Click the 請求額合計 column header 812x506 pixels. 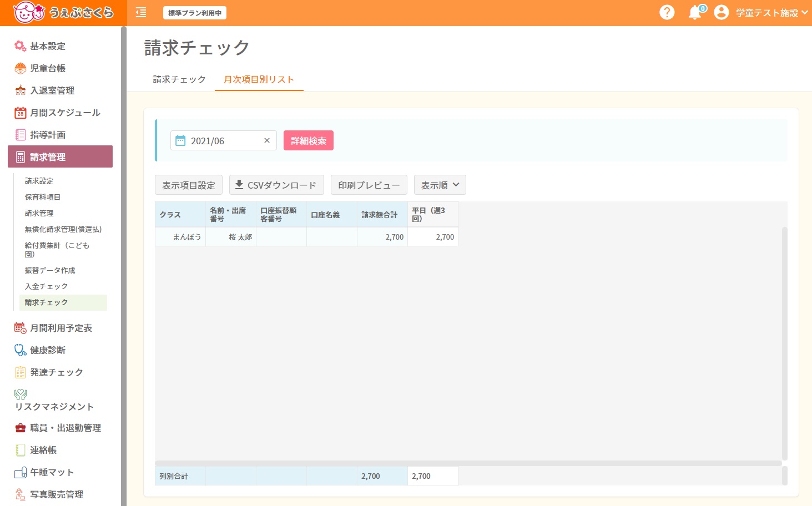382,215
